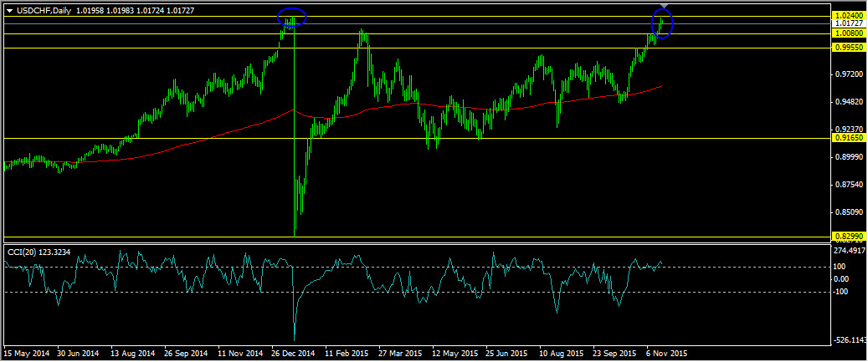Click the 11 Feb 2015 date label

click(347, 352)
